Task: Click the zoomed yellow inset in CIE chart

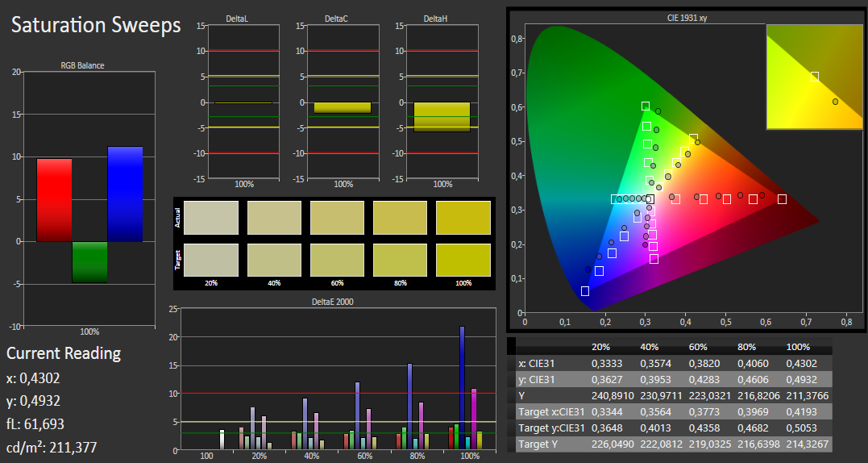Action: coord(814,77)
